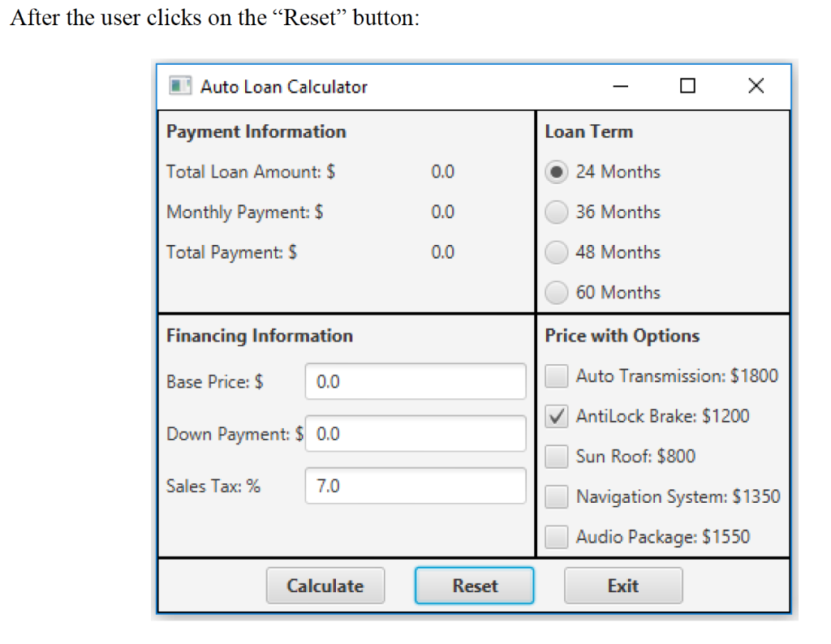
Task: Enable the Sun Roof option
Action: tap(556, 456)
